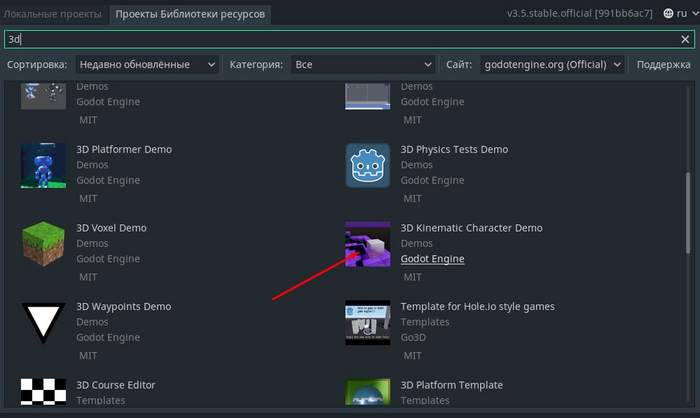Select the 3D Voxel Demo grass block icon
This screenshot has height=418, width=700.
click(43, 244)
